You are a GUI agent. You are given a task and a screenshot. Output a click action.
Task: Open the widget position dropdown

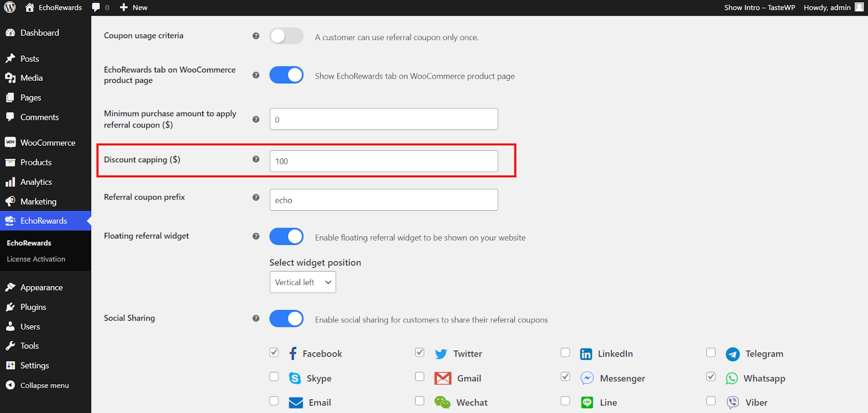303,282
